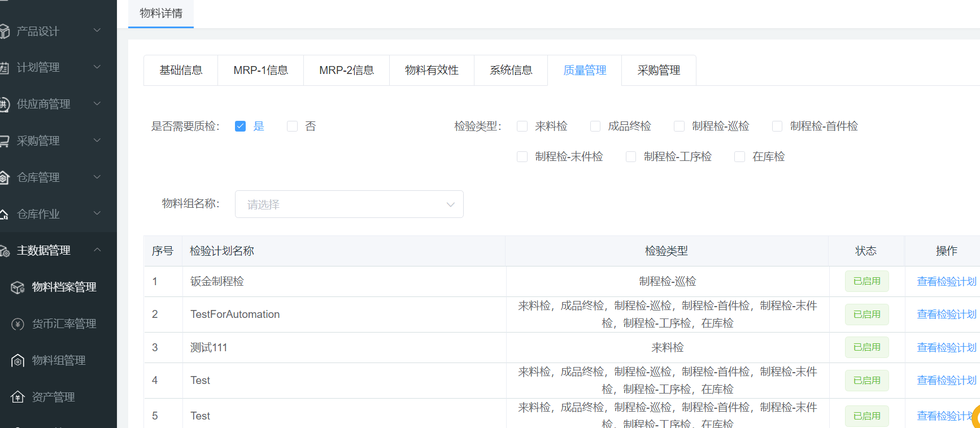Click the 仓库管理 sidebar icon

click(x=5, y=178)
